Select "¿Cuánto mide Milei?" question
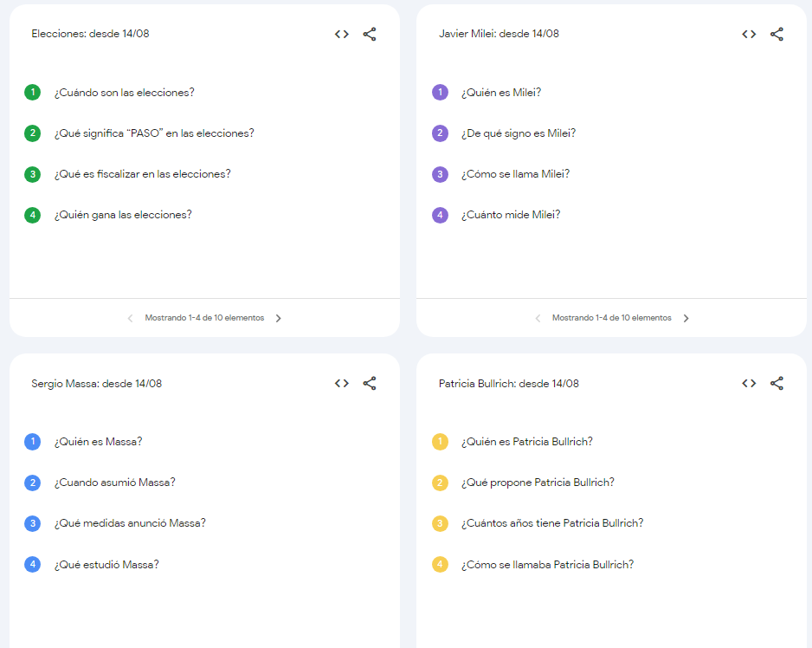812x648 pixels. 510,215
